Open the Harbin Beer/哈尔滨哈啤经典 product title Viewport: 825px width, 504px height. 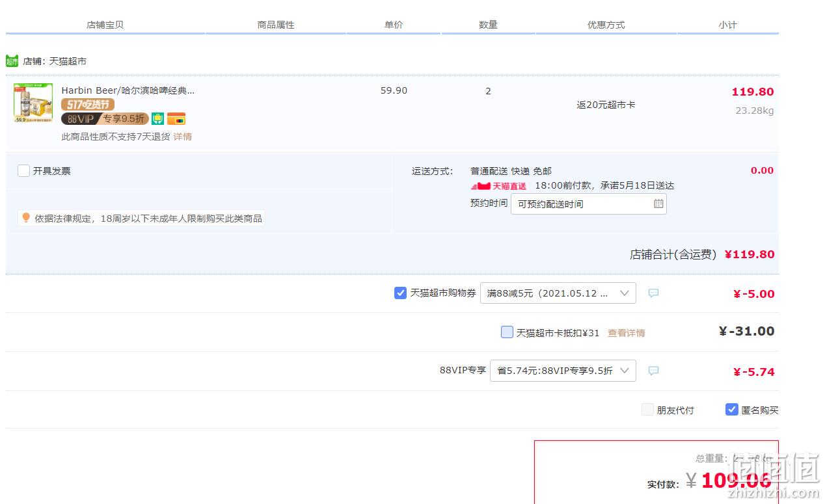click(x=128, y=90)
